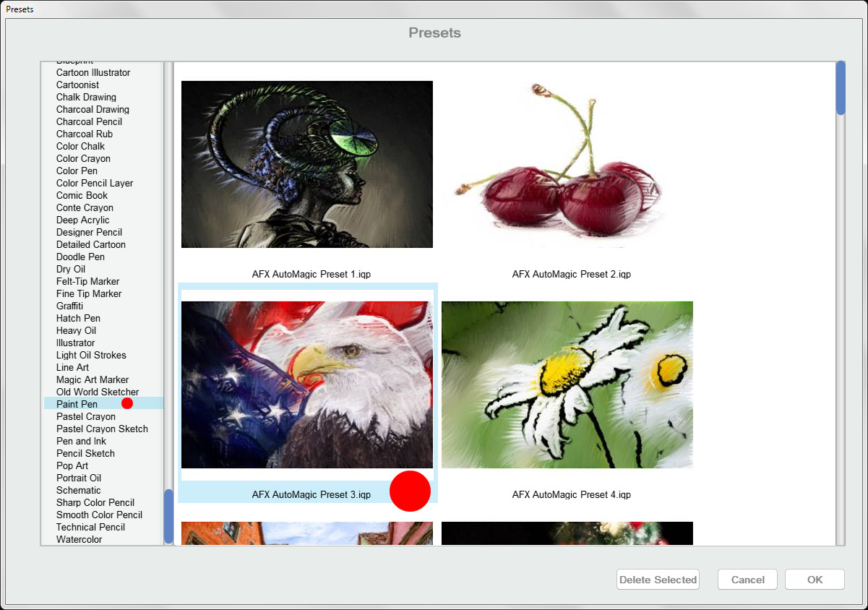The height and width of the screenshot is (610, 868).
Task: Select the Graffiti entry
Action: click(x=69, y=306)
